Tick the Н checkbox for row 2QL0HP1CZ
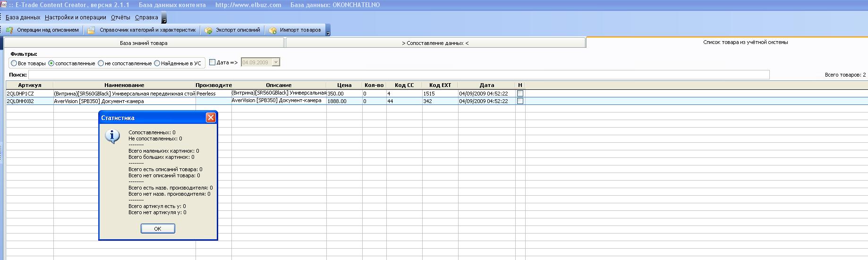 tap(520, 94)
